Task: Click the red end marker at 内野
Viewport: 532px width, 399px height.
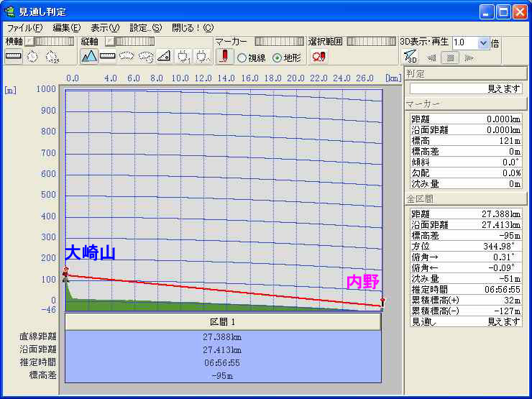Action: (382, 302)
